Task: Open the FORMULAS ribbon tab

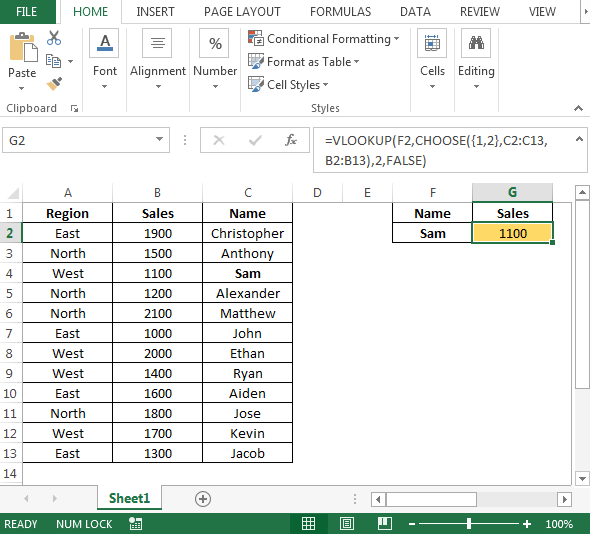Action: click(x=341, y=12)
